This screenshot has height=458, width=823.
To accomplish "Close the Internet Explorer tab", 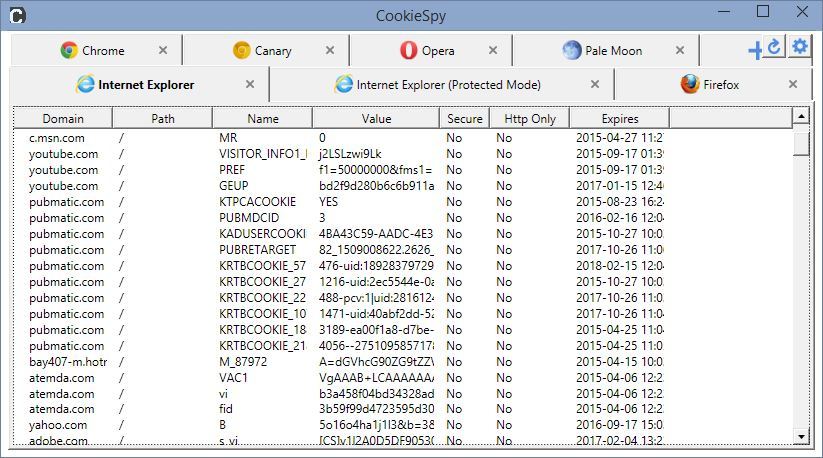I will tap(250, 84).
